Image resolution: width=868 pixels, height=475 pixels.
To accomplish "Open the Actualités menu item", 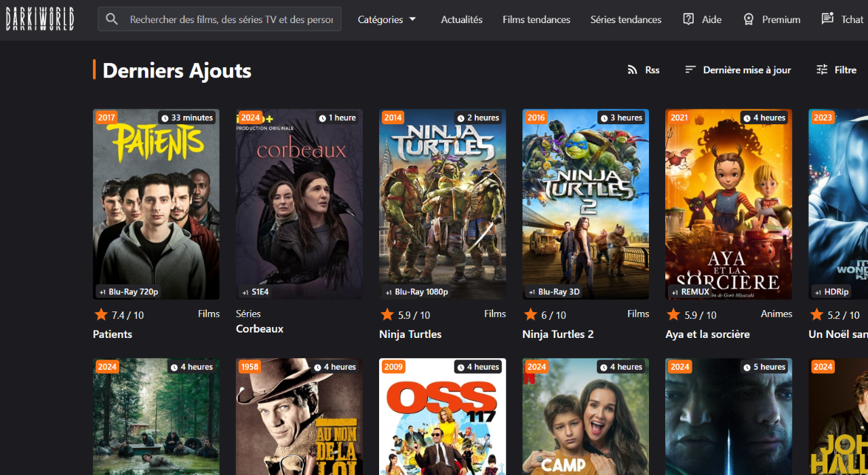I will [x=462, y=20].
